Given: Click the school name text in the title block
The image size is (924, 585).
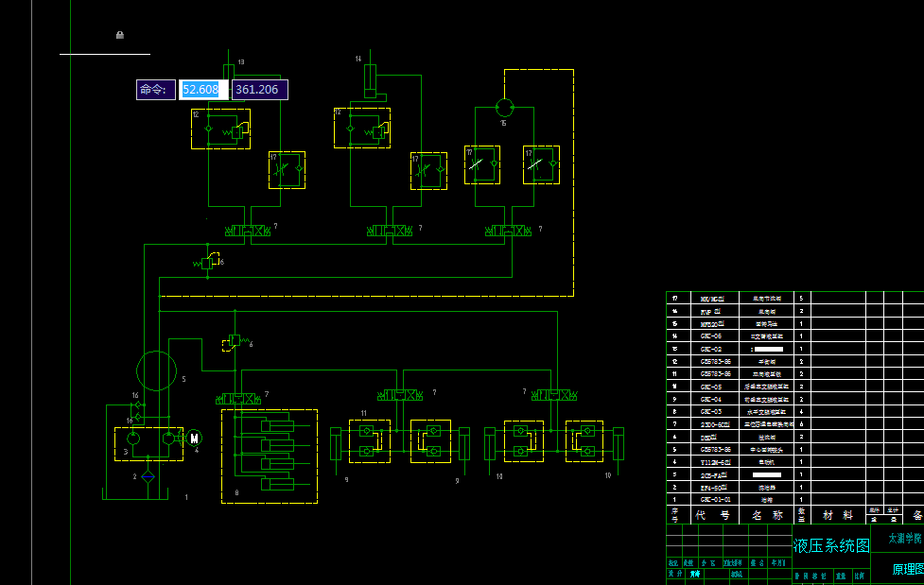Looking at the screenshot, I should tap(905, 538).
